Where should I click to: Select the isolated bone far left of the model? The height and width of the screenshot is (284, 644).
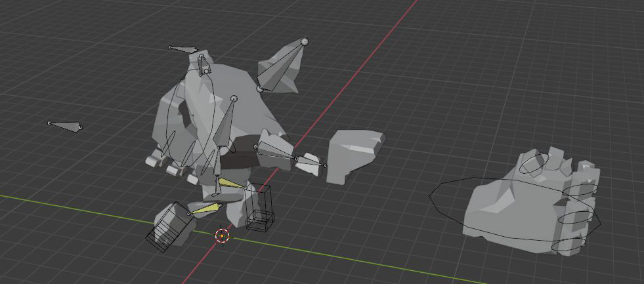(64, 126)
